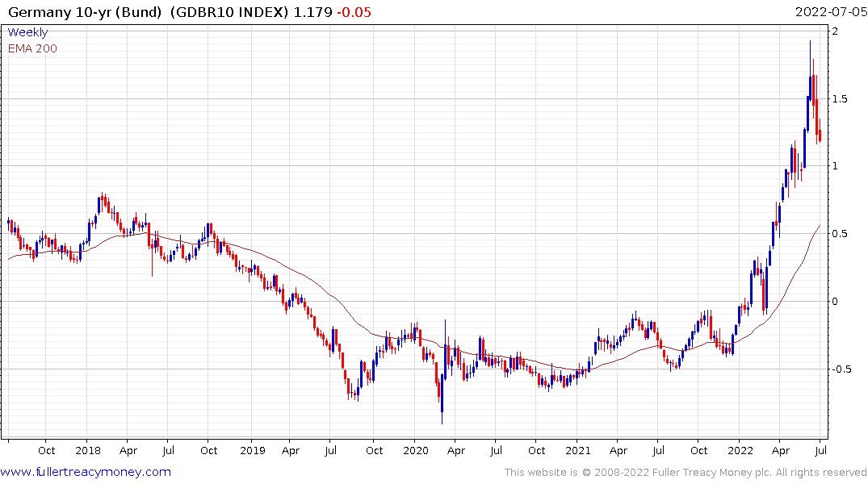Click the y-axis label 0.5

pyautogui.click(x=840, y=234)
